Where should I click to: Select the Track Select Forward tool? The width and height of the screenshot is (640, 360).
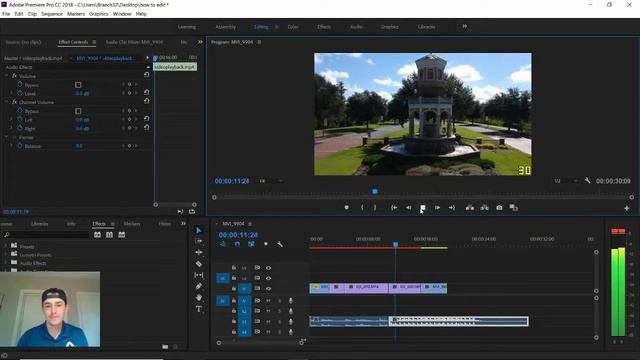click(x=199, y=241)
